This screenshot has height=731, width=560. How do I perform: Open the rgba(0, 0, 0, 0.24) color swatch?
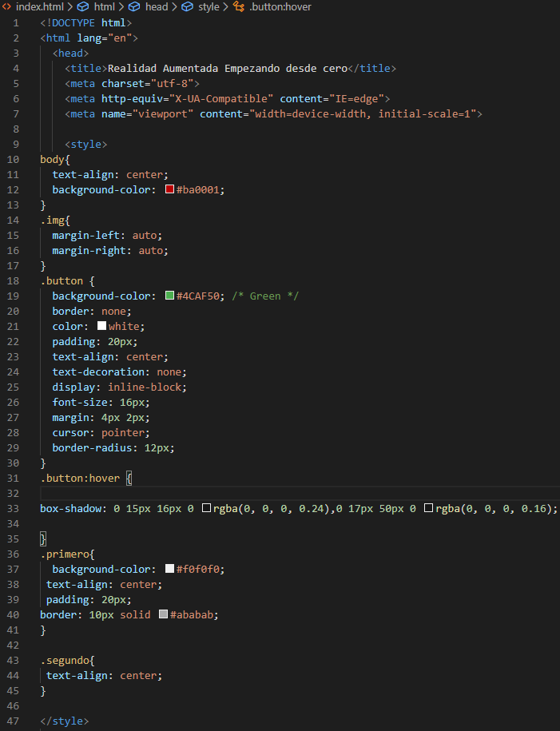pos(206,509)
